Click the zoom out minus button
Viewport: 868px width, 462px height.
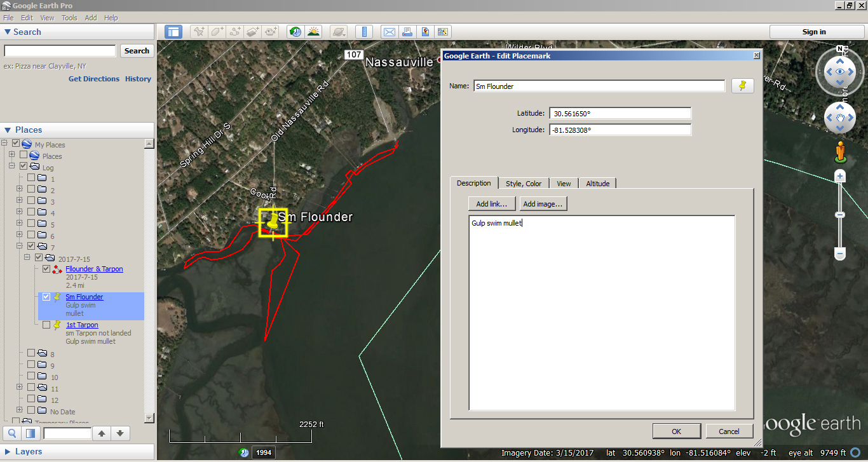pos(840,254)
